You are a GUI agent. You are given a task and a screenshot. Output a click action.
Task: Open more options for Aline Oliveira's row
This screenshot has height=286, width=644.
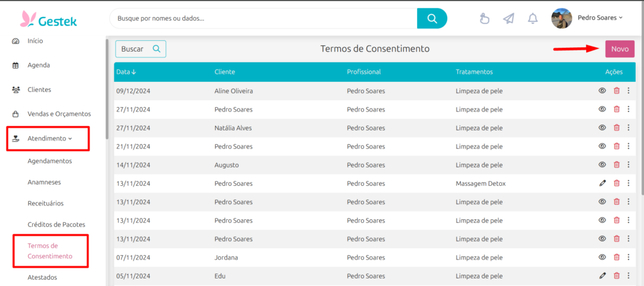click(x=628, y=91)
